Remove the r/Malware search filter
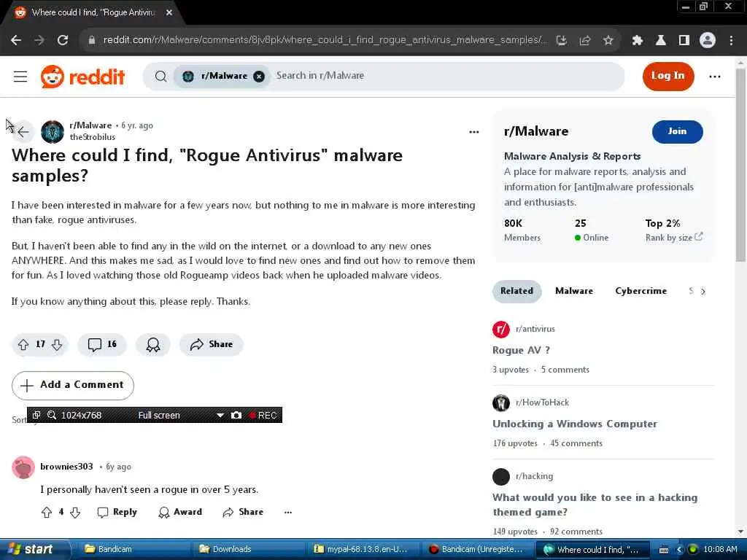 click(259, 76)
